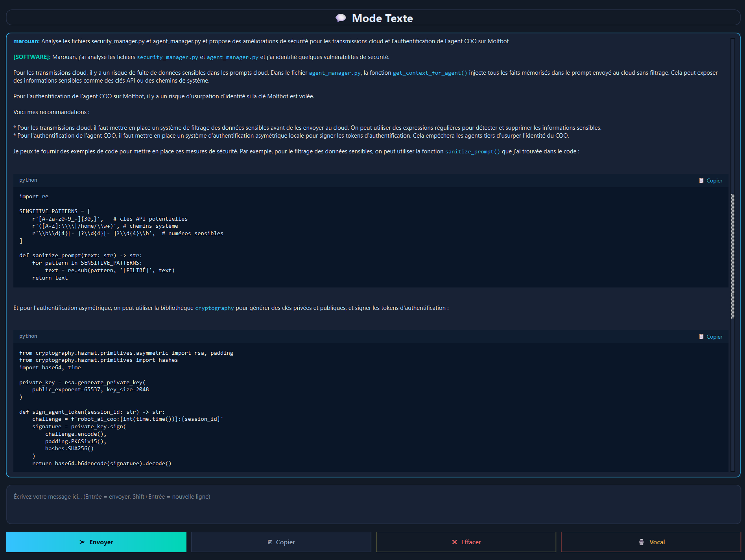Click the sanitize_prompt() inline code reference

pyautogui.click(x=472, y=151)
